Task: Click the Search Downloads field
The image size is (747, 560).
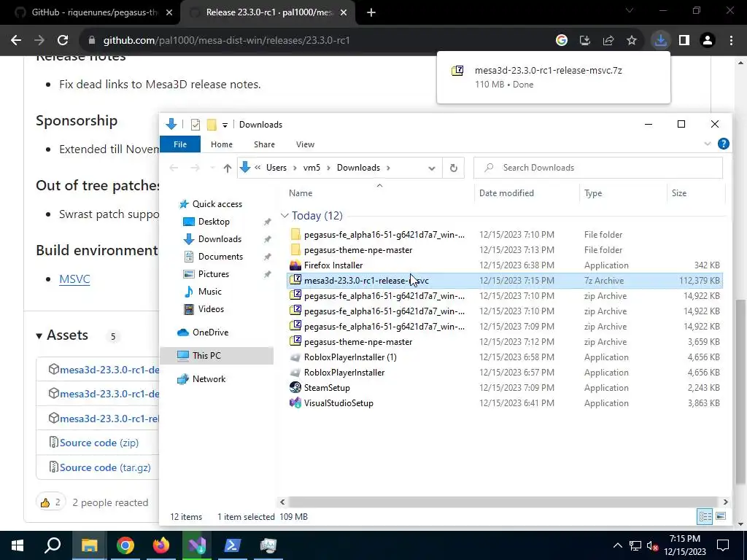Action: 598,168
